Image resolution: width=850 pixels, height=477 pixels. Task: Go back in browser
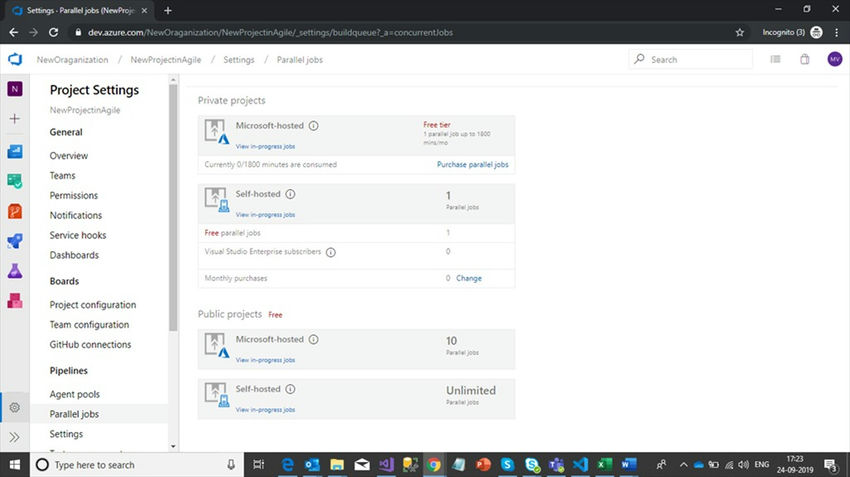14,33
